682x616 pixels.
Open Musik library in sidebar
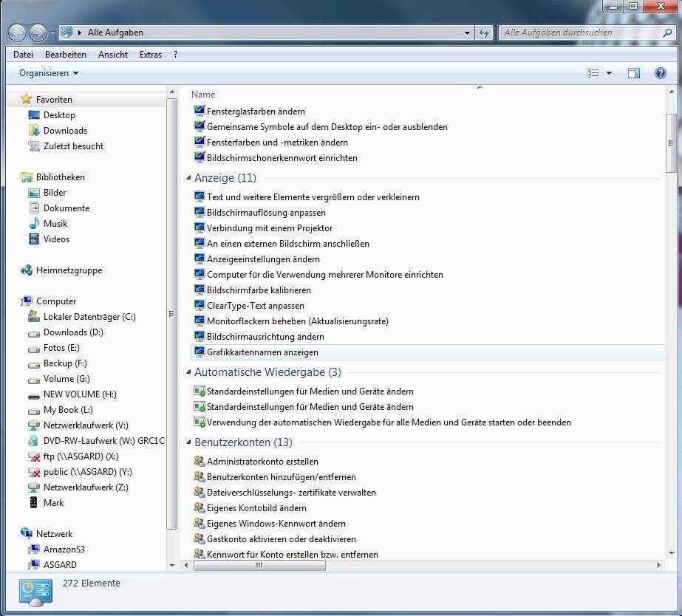(55, 224)
